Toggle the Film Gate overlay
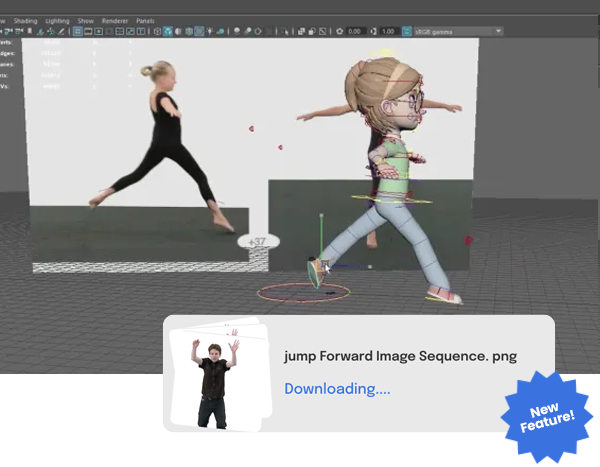The width and height of the screenshot is (600, 467). point(88,31)
